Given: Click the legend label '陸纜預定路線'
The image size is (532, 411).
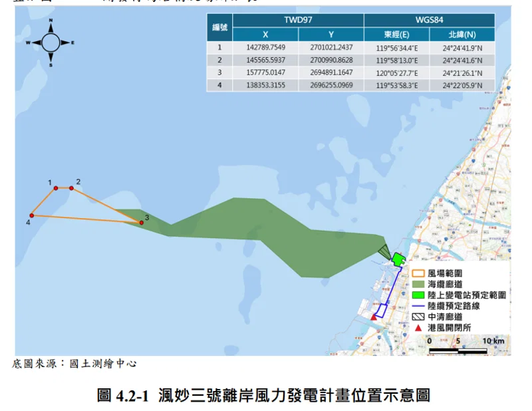Looking at the screenshot, I should [454, 306].
